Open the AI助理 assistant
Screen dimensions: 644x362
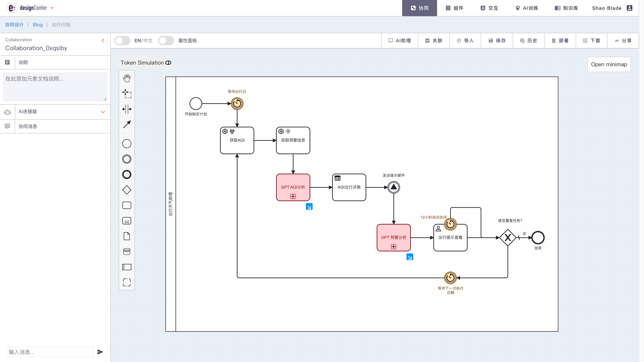[x=399, y=40]
